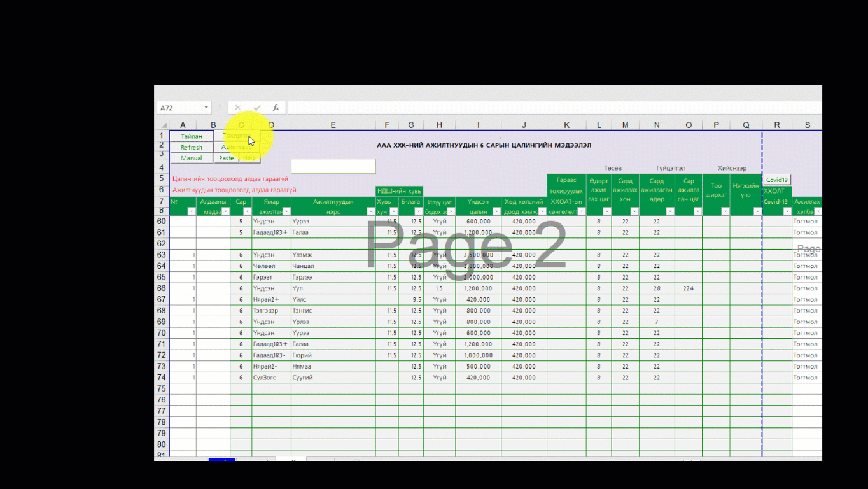868x489 pixels.
Task: Click the Manual calculation button
Action: (191, 159)
